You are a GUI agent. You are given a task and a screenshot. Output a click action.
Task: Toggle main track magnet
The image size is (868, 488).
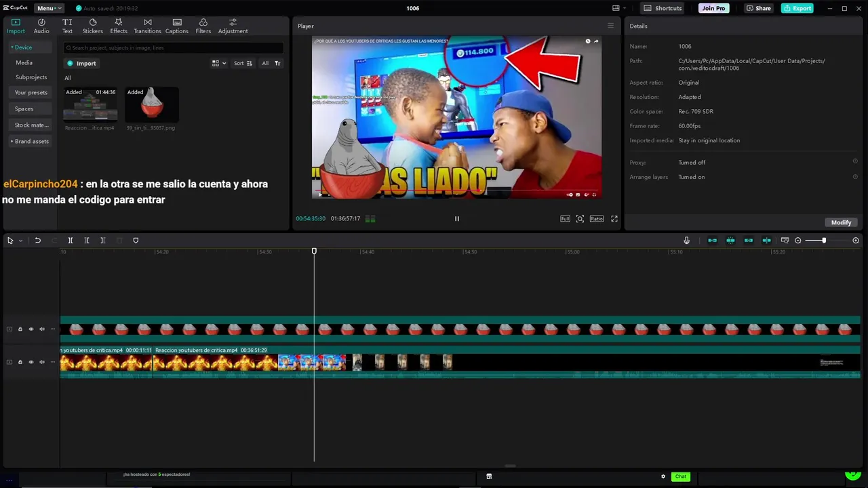click(x=712, y=241)
